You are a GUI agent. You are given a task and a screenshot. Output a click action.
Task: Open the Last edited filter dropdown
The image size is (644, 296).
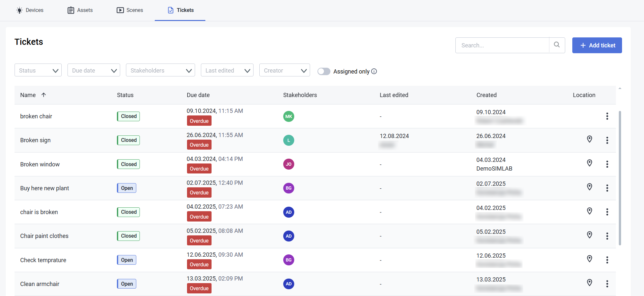coord(227,70)
